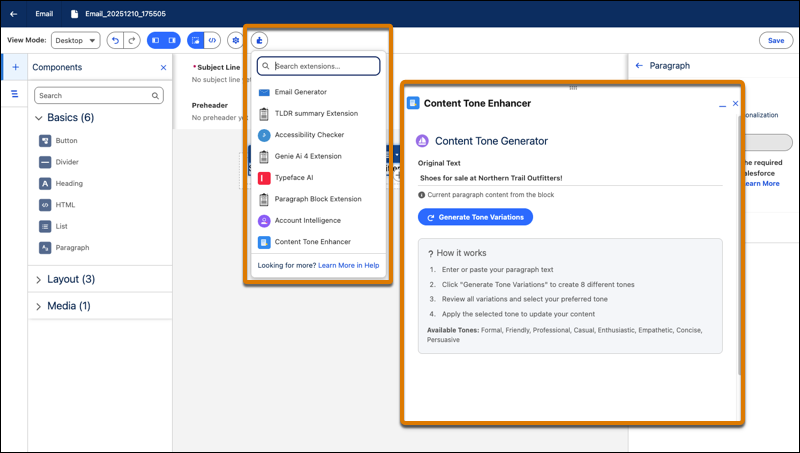Click the Original Text field
The width and height of the screenshot is (800, 453).
click(x=570, y=178)
